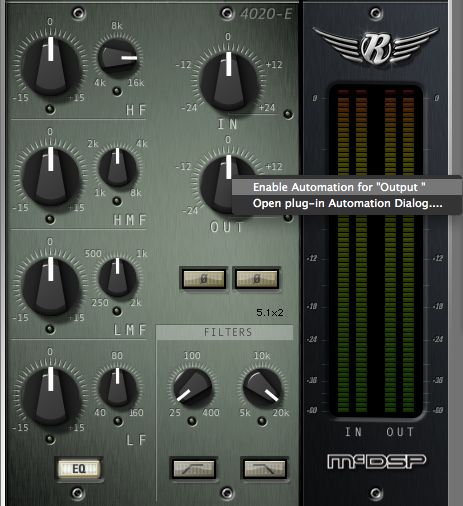Click the HMF band label
Image resolution: width=463 pixels, height=506 pixels.
coord(130,220)
